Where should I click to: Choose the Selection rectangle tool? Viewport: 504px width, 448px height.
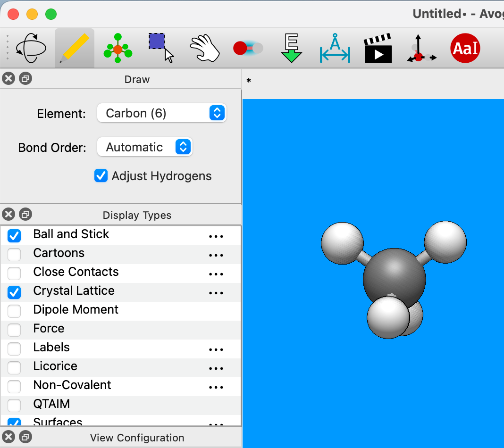point(161,47)
